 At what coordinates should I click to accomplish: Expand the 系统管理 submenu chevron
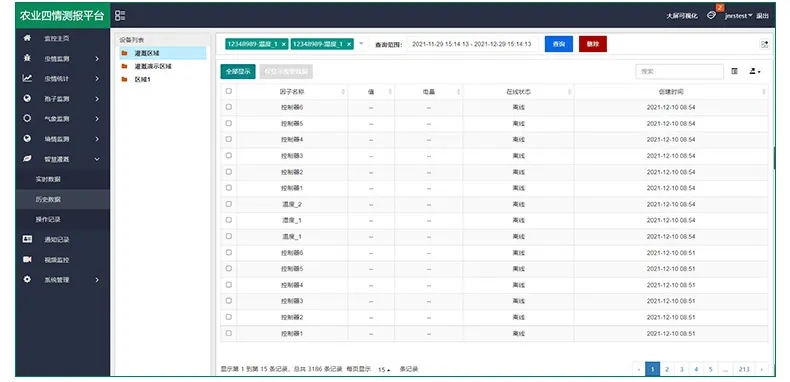[97, 280]
